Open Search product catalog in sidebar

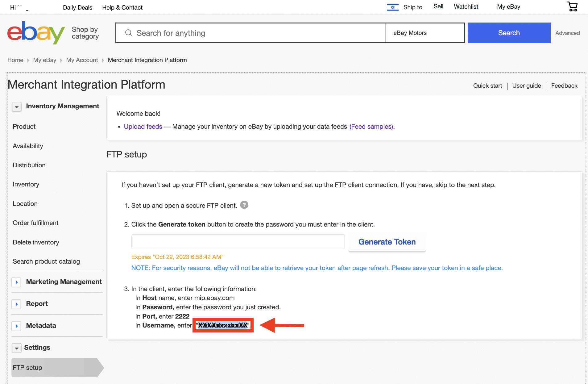point(46,261)
